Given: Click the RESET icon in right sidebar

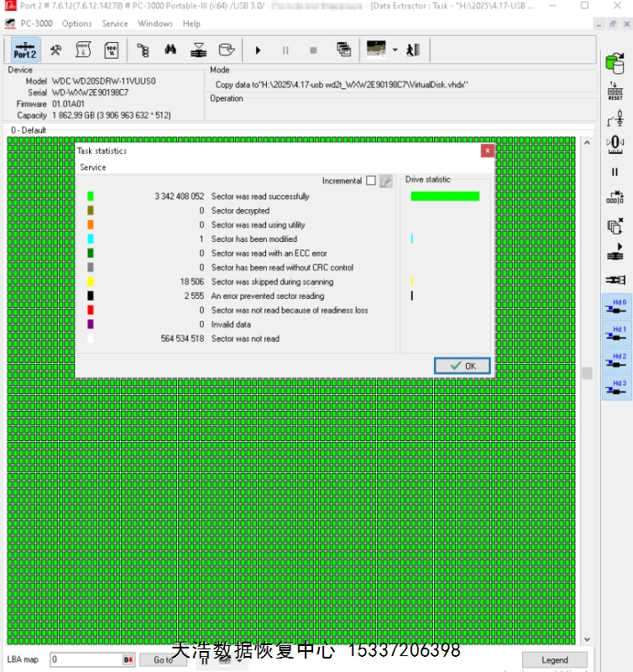Looking at the screenshot, I should (615, 91).
